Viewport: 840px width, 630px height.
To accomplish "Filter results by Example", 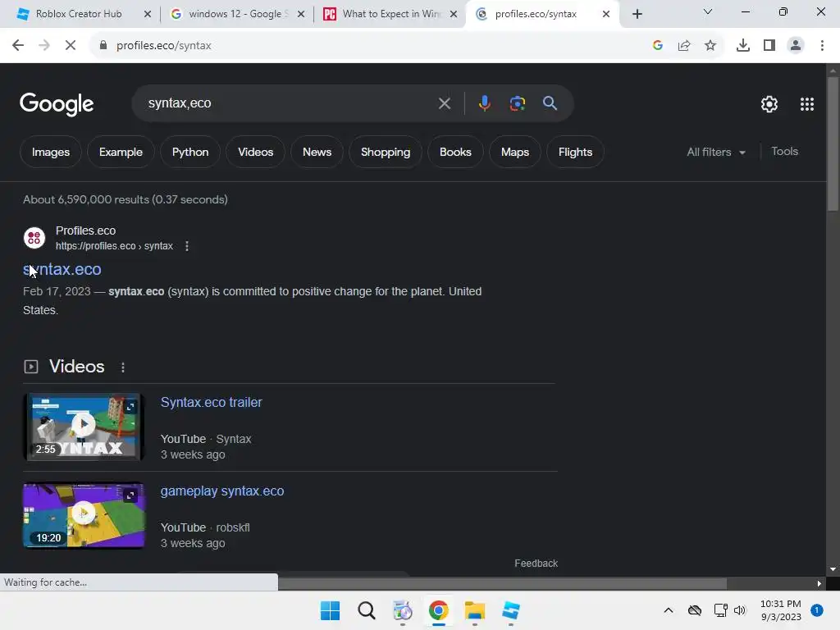I will 121,152.
